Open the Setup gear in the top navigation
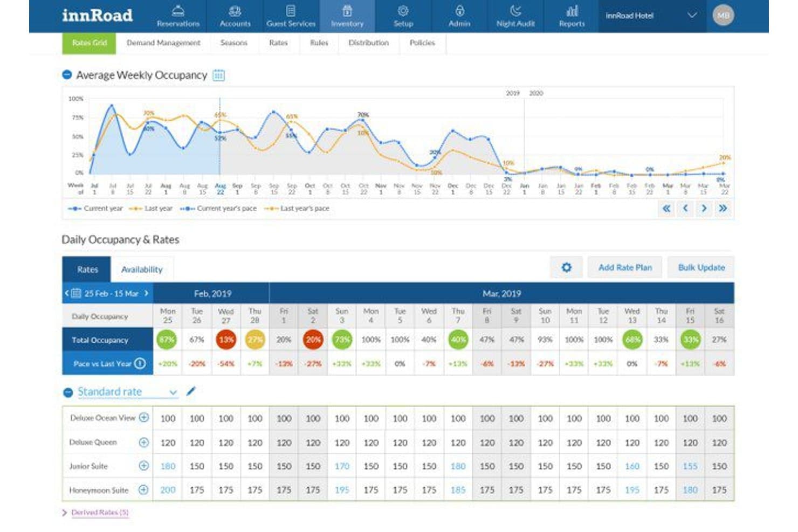Viewport: 798px width, 532px height. (x=403, y=16)
